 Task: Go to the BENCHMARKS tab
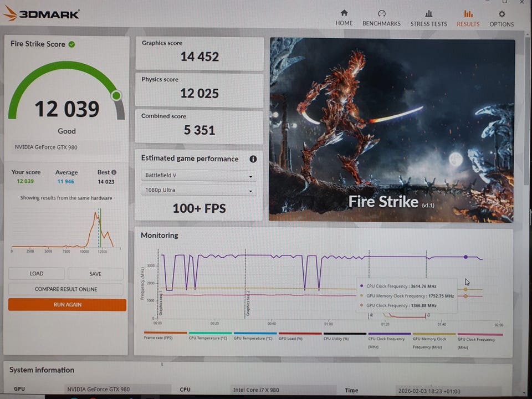pos(381,18)
